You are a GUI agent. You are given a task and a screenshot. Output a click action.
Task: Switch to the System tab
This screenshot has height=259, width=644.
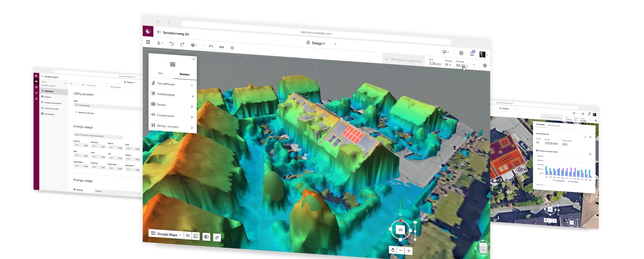pyautogui.click(x=184, y=74)
